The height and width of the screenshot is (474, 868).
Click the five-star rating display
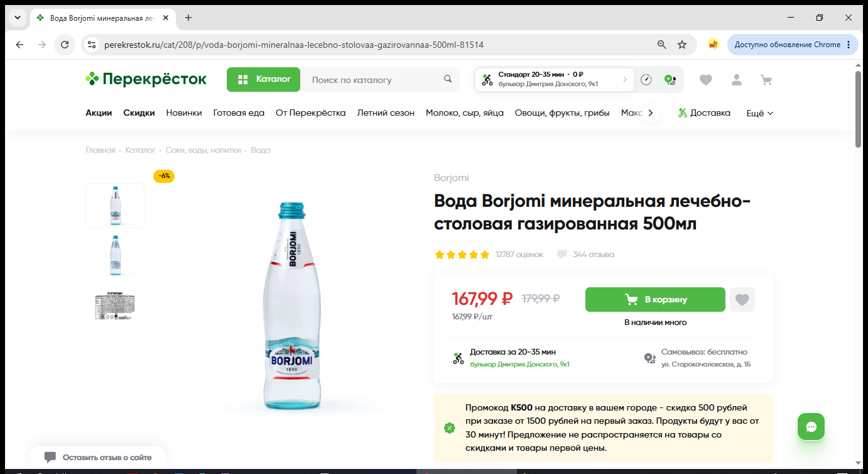(462, 255)
